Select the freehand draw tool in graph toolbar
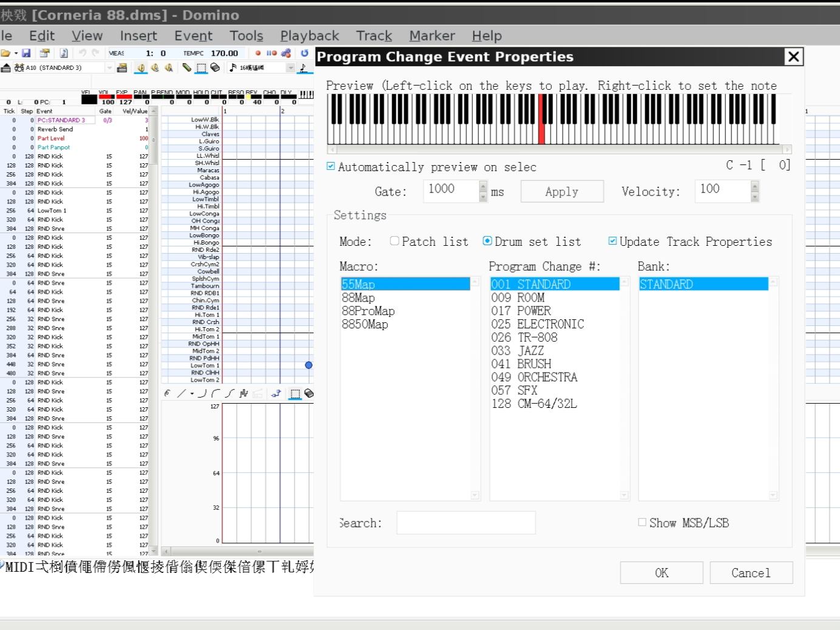The height and width of the screenshot is (630, 840). pyautogui.click(x=168, y=393)
